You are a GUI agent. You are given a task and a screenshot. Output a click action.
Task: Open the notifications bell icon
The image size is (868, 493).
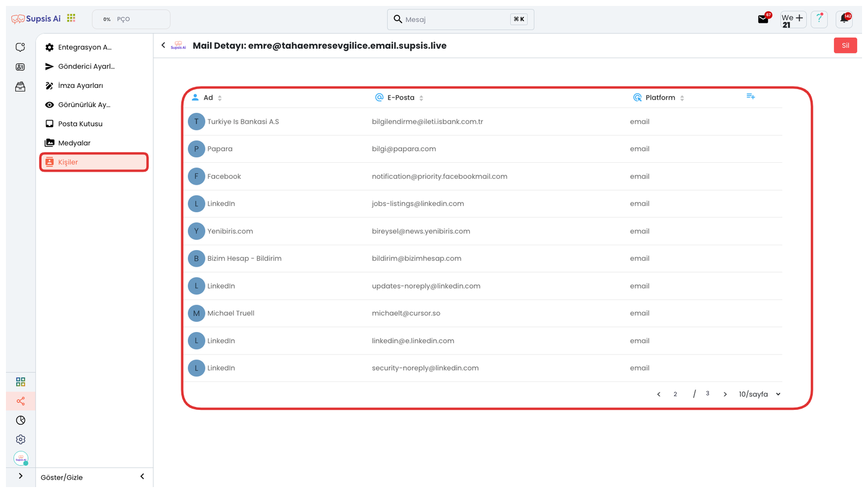pyautogui.click(x=844, y=19)
